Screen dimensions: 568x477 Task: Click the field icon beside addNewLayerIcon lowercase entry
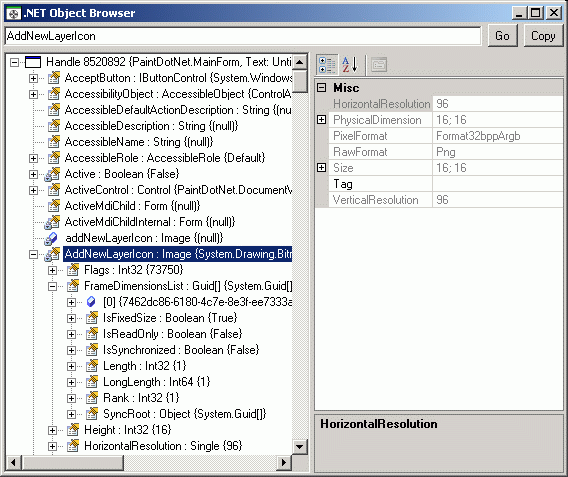pyautogui.click(x=51, y=238)
